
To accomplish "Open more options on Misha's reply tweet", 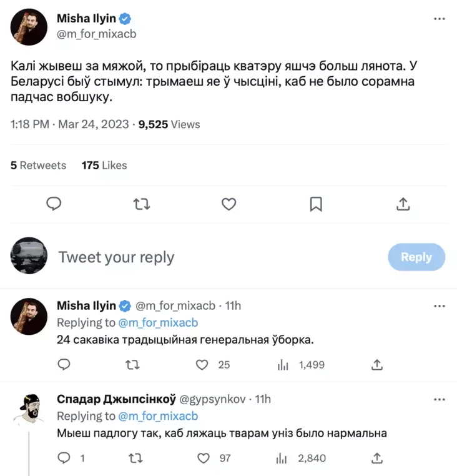I will 439,306.
